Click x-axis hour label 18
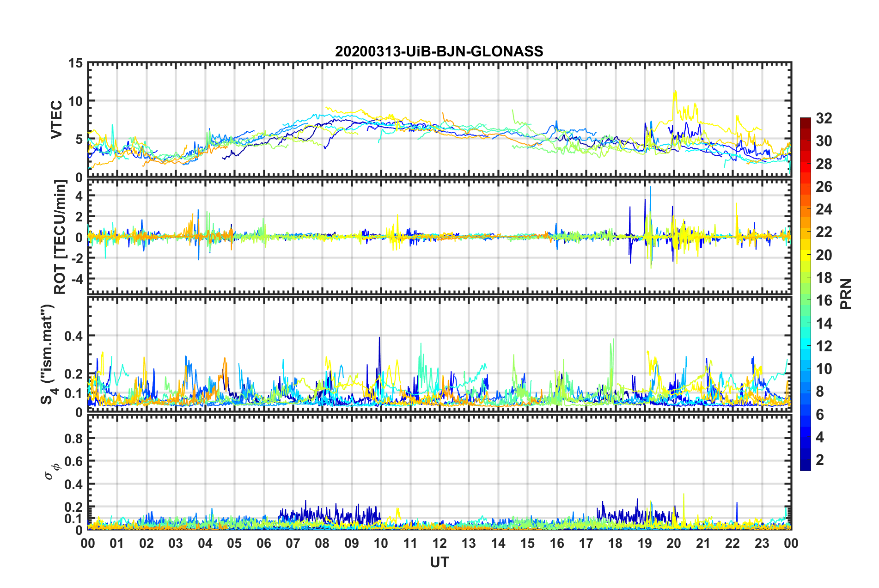 [615, 543]
